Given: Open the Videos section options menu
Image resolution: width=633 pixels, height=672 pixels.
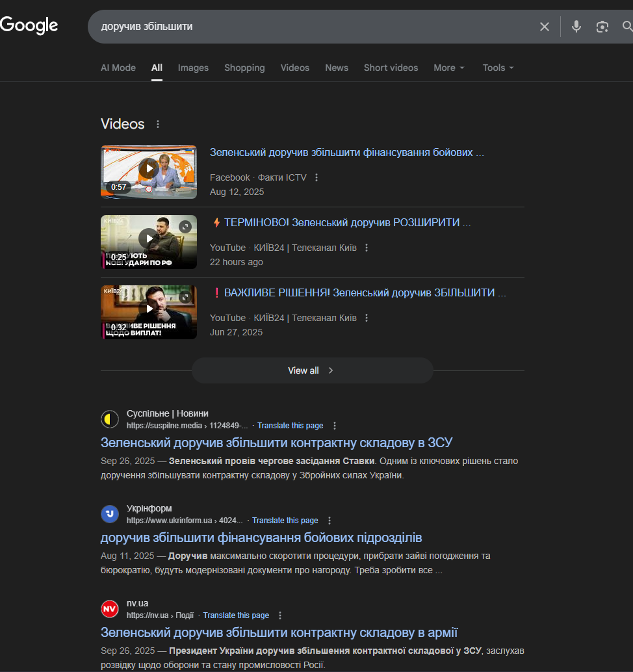Looking at the screenshot, I should (x=157, y=124).
